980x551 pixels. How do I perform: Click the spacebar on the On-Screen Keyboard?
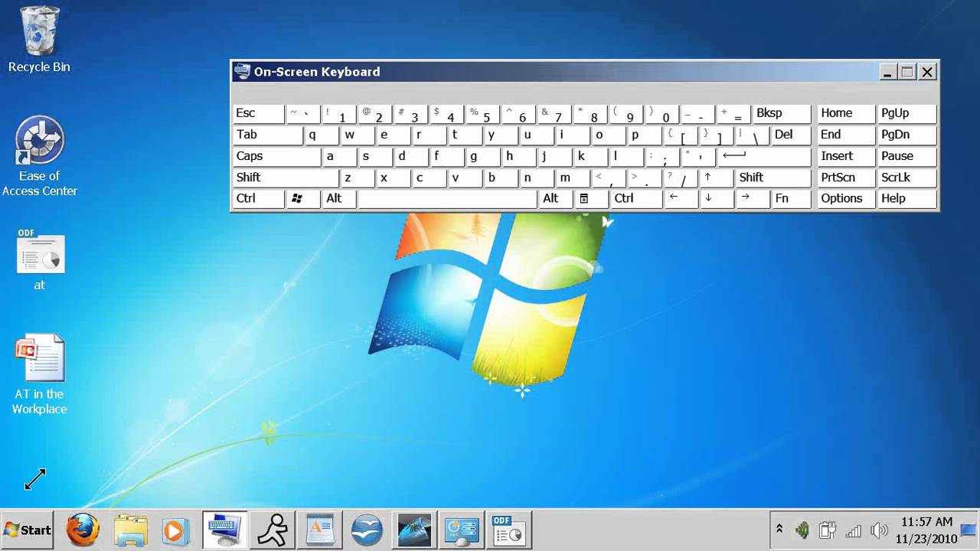(x=448, y=199)
